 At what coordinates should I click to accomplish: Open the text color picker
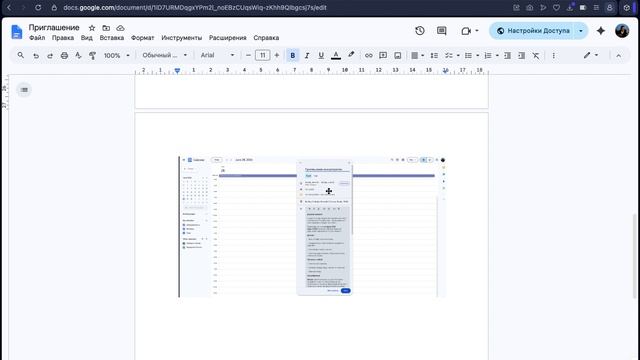click(x=336, y=56)
